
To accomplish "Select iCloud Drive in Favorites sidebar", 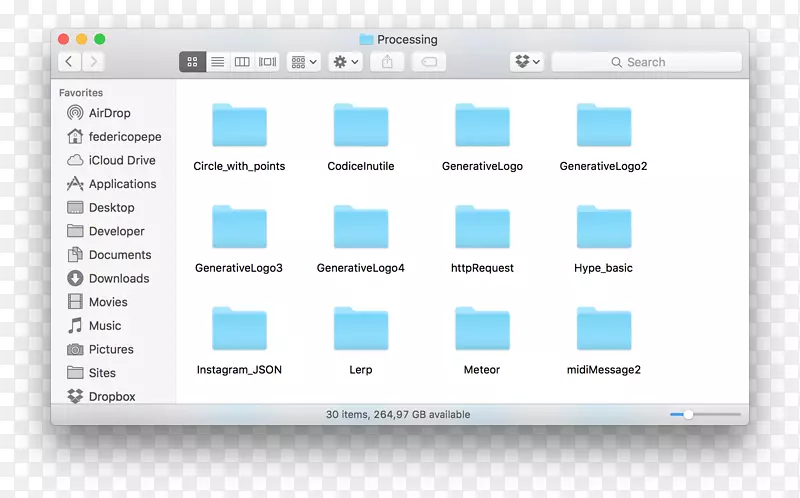I will click(x=121, y=160).
